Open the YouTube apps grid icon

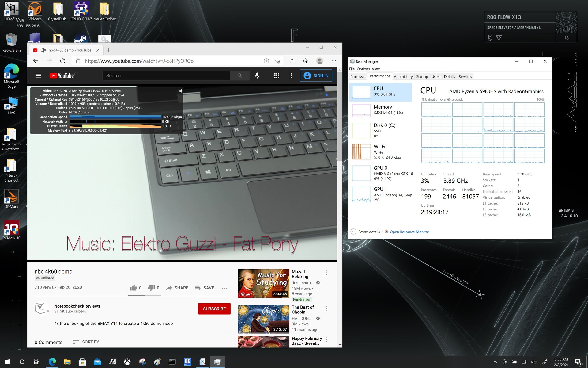[x=277, y=75]
